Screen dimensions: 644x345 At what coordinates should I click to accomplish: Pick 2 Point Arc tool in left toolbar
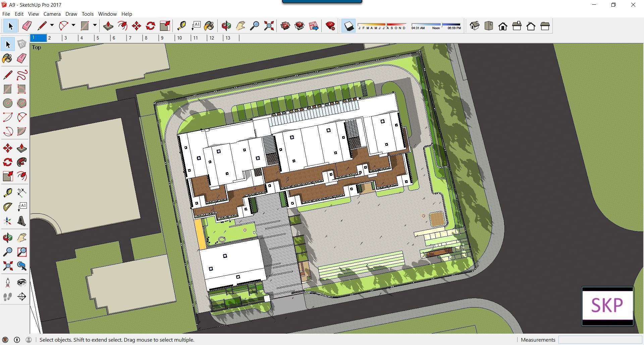point(22,117)
